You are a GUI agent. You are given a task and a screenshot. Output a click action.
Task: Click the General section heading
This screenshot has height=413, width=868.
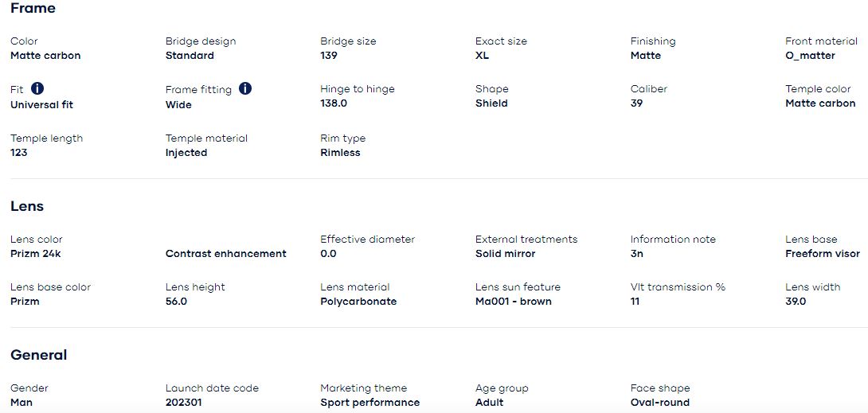tap(39, 355)
